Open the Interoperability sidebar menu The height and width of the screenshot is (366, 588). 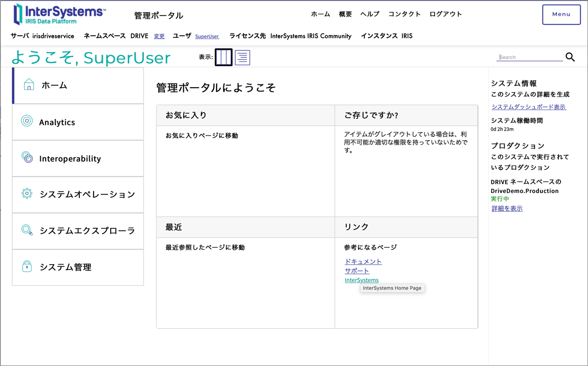pyautogui.click(x=78, y=158)
